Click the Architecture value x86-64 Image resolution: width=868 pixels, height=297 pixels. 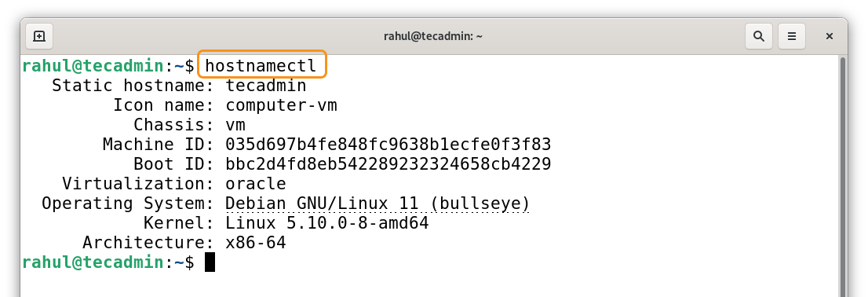click(x=256, y=243)
